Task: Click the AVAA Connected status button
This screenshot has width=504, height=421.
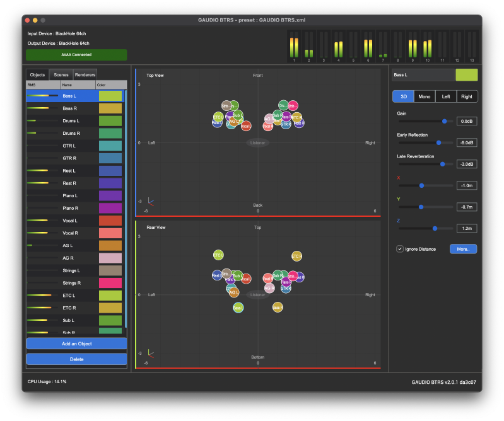Action: 76,55
